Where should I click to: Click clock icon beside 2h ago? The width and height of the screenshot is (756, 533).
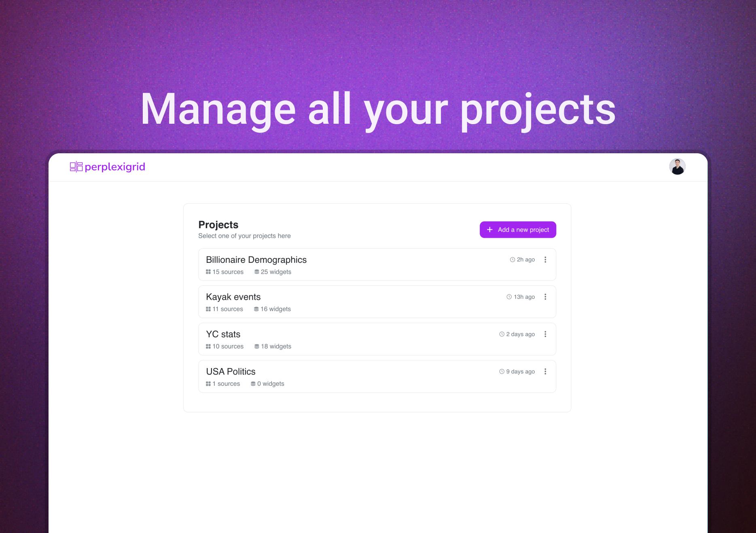(x=512, y=260)
